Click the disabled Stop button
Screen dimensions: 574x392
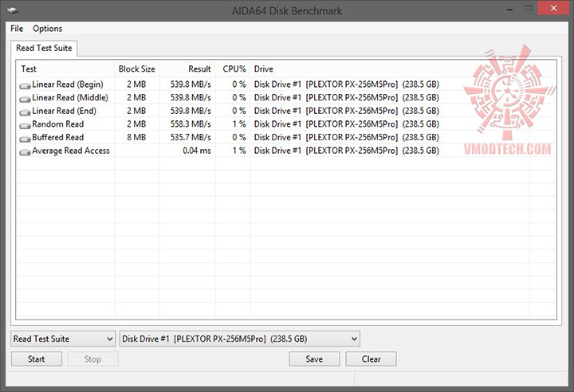[x=92, y=359]
